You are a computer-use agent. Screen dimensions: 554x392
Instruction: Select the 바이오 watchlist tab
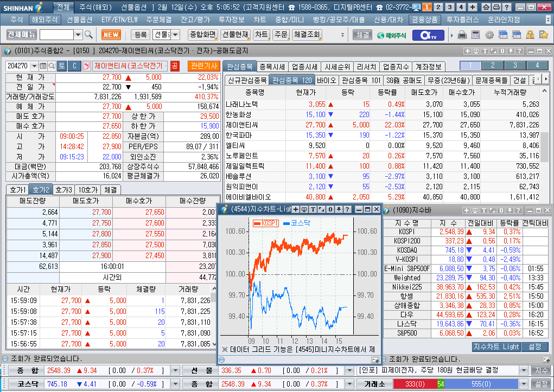[326, 80]
